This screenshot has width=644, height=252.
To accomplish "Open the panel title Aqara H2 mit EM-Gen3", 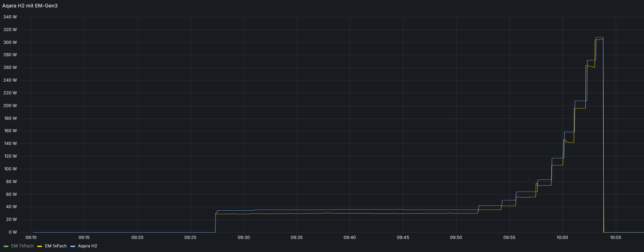I will [x=30, y=6].
